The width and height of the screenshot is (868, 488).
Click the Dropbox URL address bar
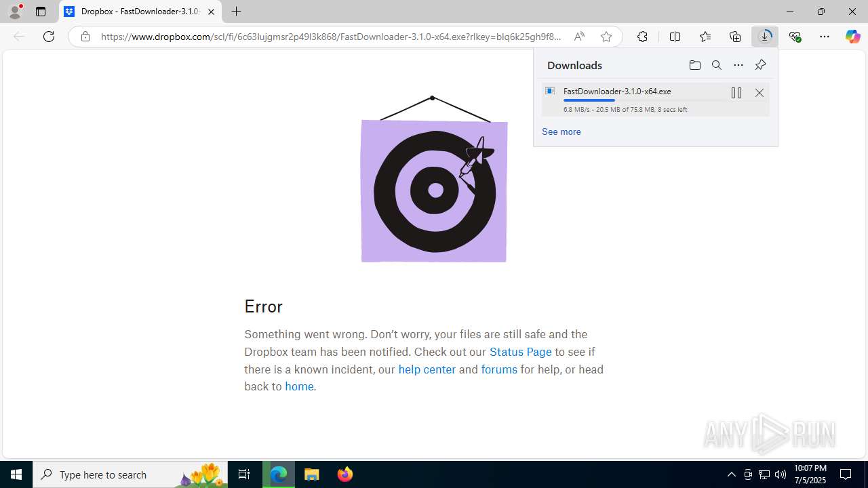click(x=331, y=37)
